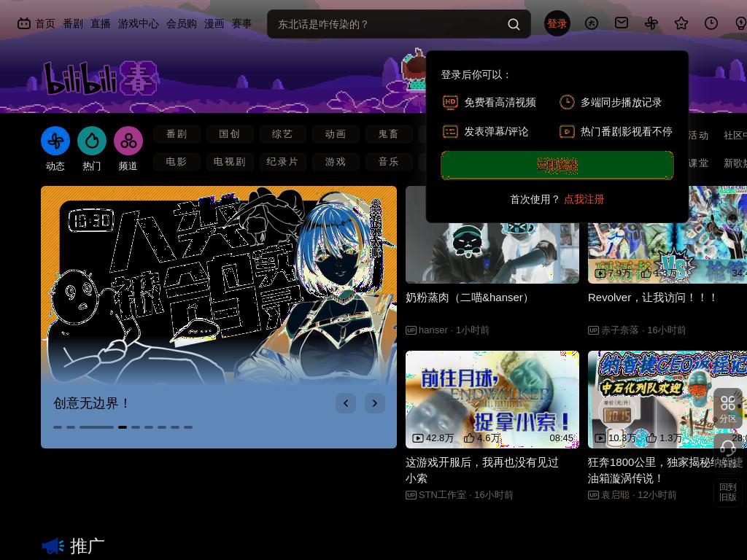Click the 推广 megaphone icon
Viewport: 747px width, 560px height.
[x=53, y=545]
